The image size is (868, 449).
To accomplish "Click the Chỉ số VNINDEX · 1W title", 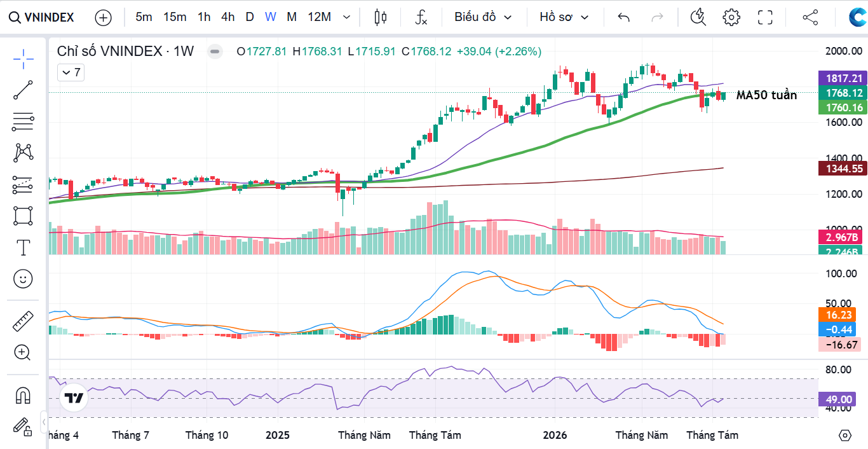I will (x=126, y=52).
